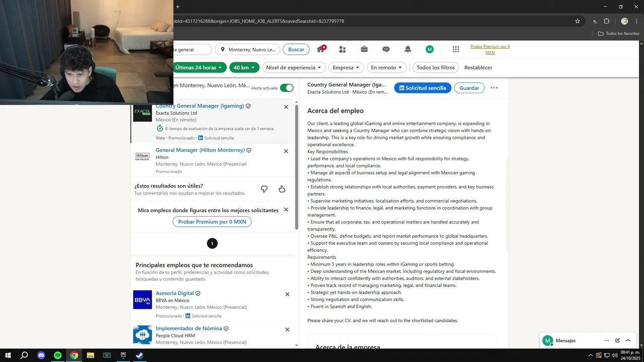This screenshot has width=644, height=362.
Task: Open profile avatar 'M' menu in nav
Action: click(x=429, y=49)
